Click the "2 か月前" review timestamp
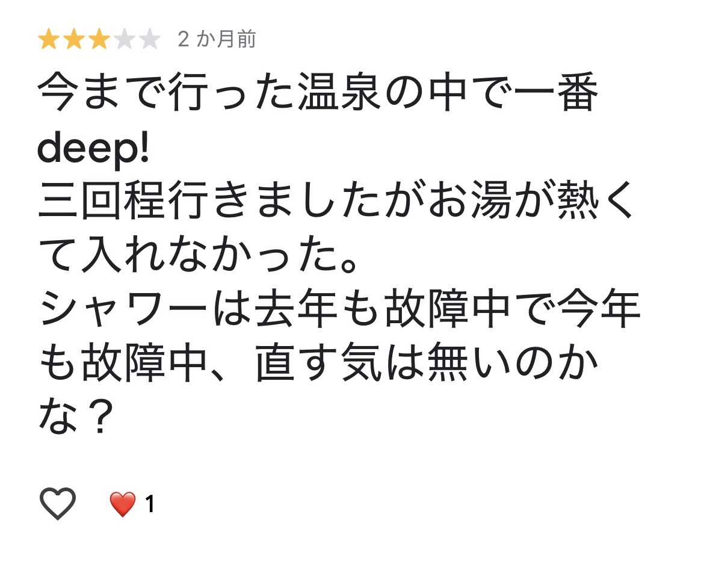The width and height of the screenshot is (704, 588). pyautogui.click(x=217, y=40)
